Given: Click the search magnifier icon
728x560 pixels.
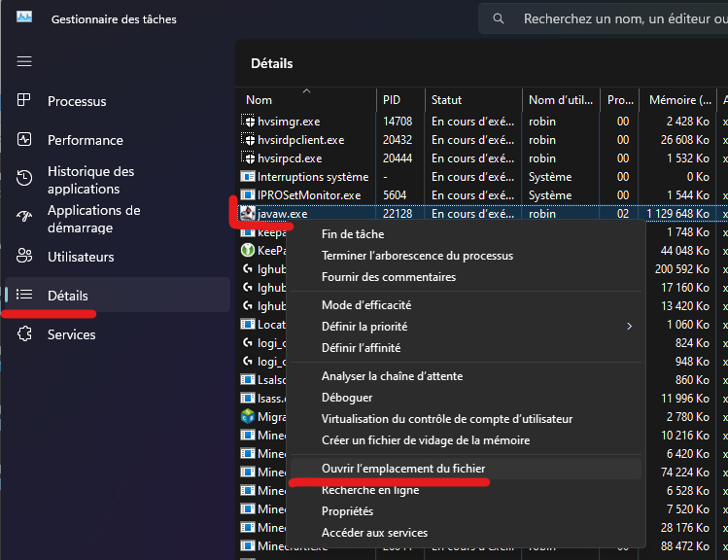Looking at the screenshot, I should click(499, 18).
